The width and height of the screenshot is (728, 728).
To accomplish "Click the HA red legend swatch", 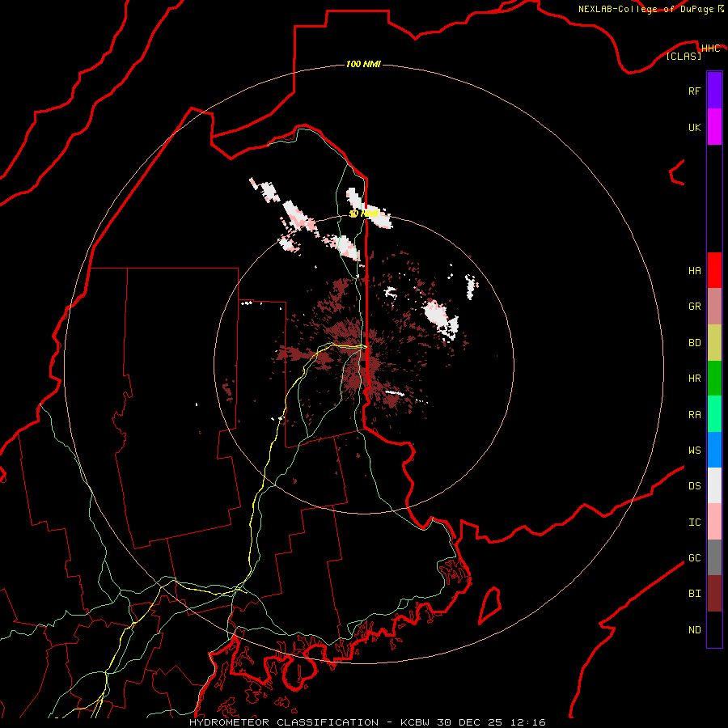I will (x=714, y=270).
